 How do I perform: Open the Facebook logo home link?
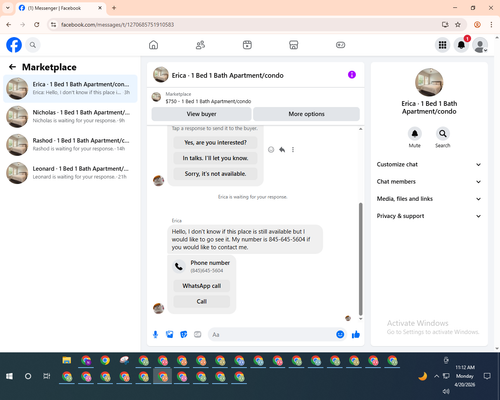[14, 45]
